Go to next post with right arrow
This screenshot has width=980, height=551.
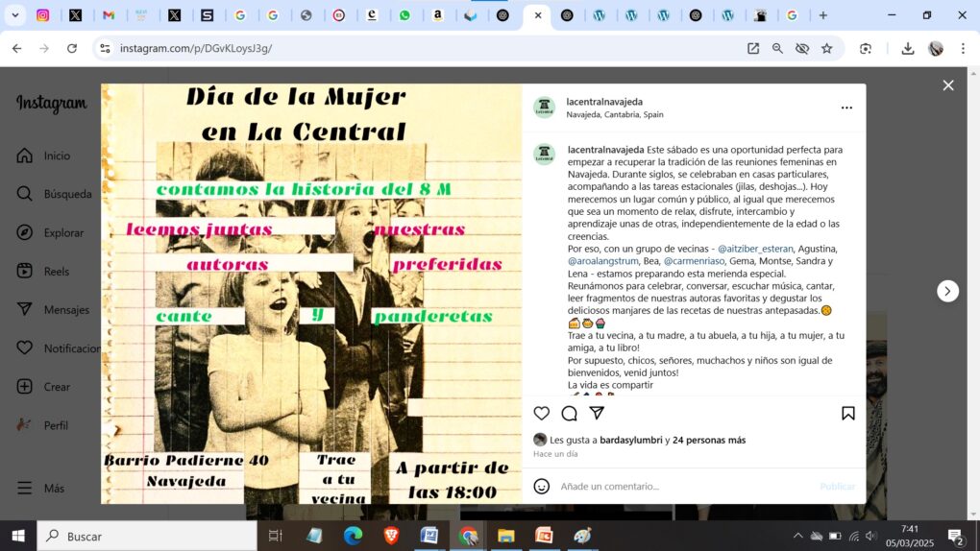[947, 291]
